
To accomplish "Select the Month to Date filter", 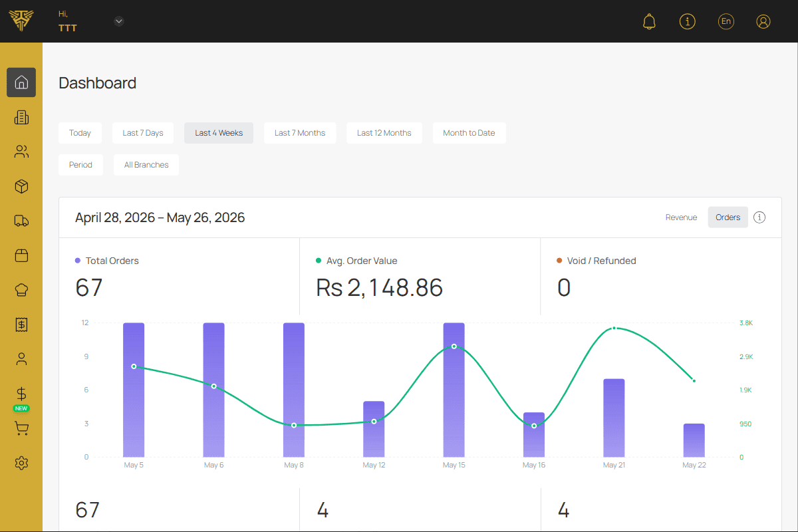I will [469, 133].
